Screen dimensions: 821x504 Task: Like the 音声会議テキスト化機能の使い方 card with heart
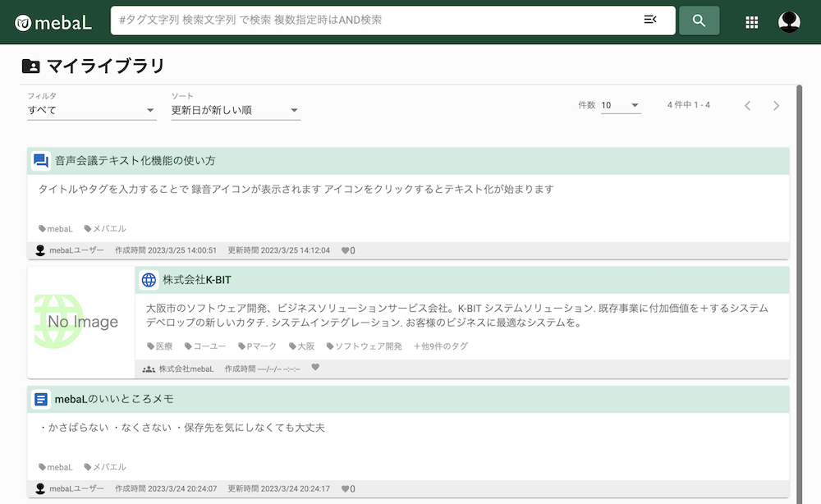pyautogui.click(x=345, y=250)
